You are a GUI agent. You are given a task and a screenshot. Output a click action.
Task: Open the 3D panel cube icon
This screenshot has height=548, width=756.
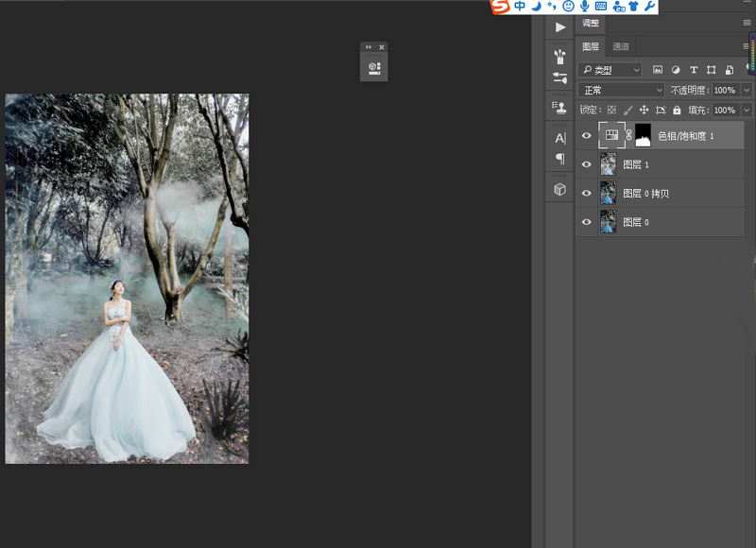coord(560,190)
